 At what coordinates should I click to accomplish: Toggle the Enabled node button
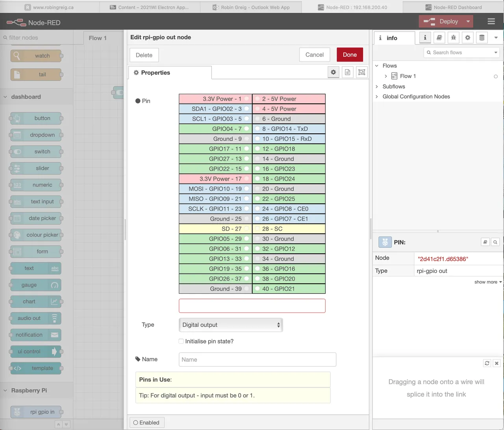click(146, 423)
